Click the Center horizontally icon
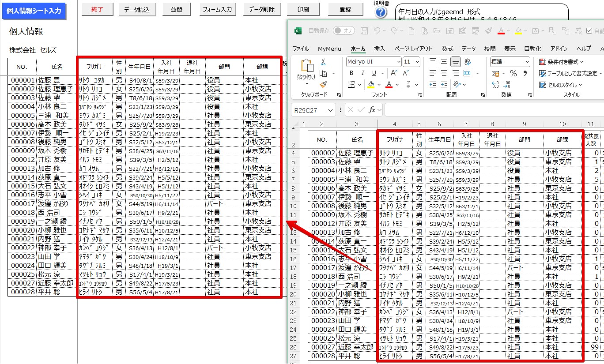This screenshot has height=364, width=604. (444, 73)
